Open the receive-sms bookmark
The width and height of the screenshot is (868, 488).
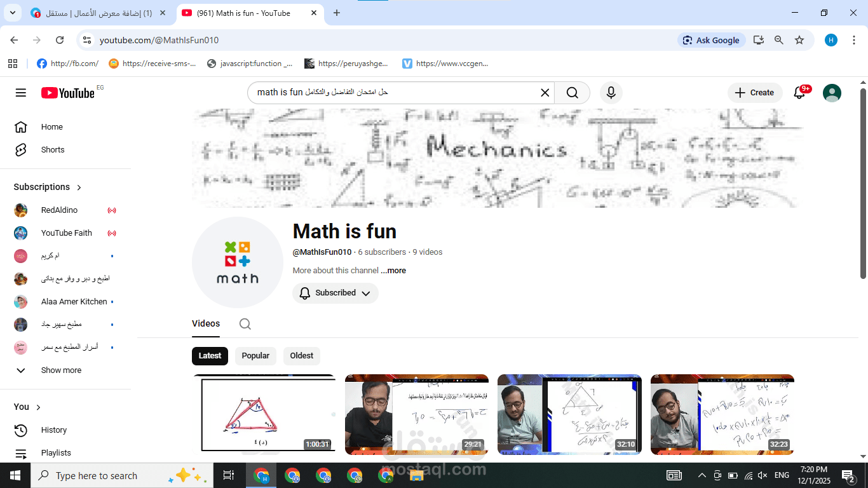153,64
